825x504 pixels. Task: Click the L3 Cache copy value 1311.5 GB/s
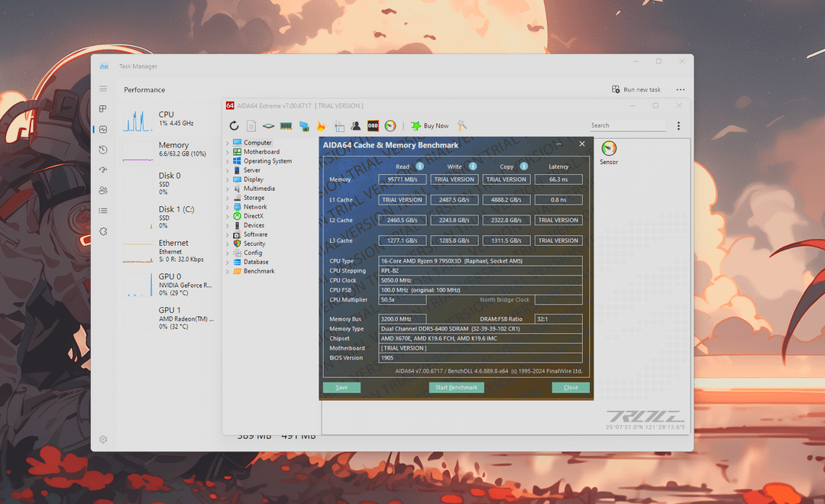pyautogui.click(x=506, y=241)
